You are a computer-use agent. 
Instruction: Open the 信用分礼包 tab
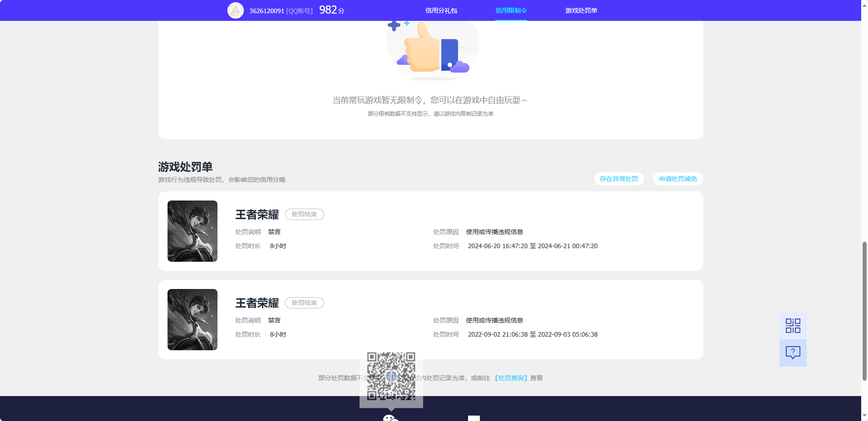[441, 10]
